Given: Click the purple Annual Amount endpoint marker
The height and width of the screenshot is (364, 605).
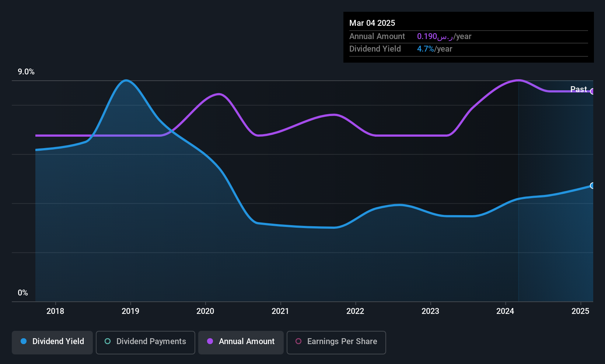Looking at the screenshot, I should pos(592,91).
